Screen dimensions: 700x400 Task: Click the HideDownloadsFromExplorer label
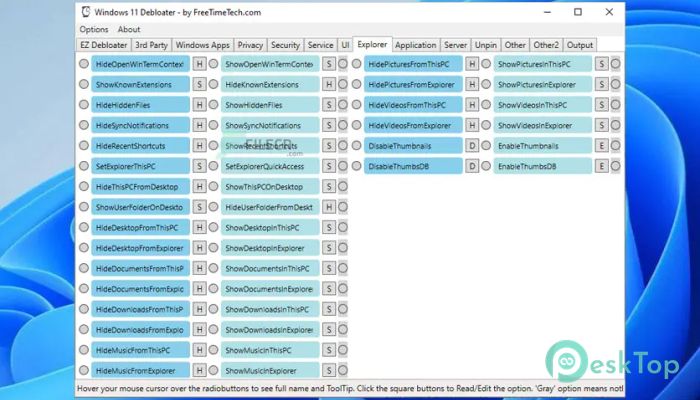click(141, 330)
